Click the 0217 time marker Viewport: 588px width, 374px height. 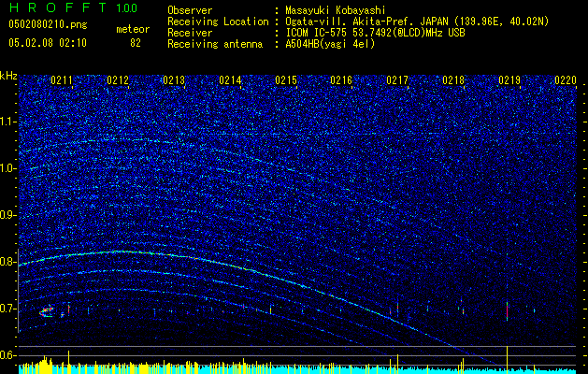[397, 80]
